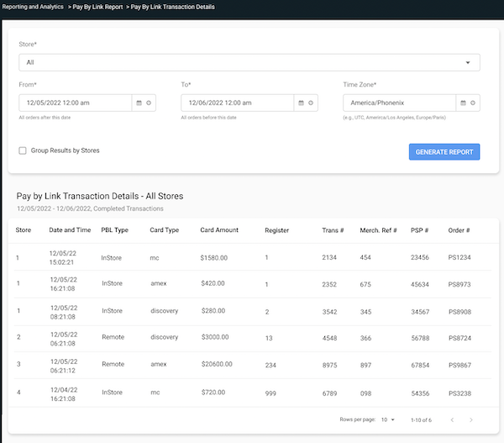Viewport: 504px width, 443px height.
Task: Click the Time Zone input field
Action: point(399,103)
